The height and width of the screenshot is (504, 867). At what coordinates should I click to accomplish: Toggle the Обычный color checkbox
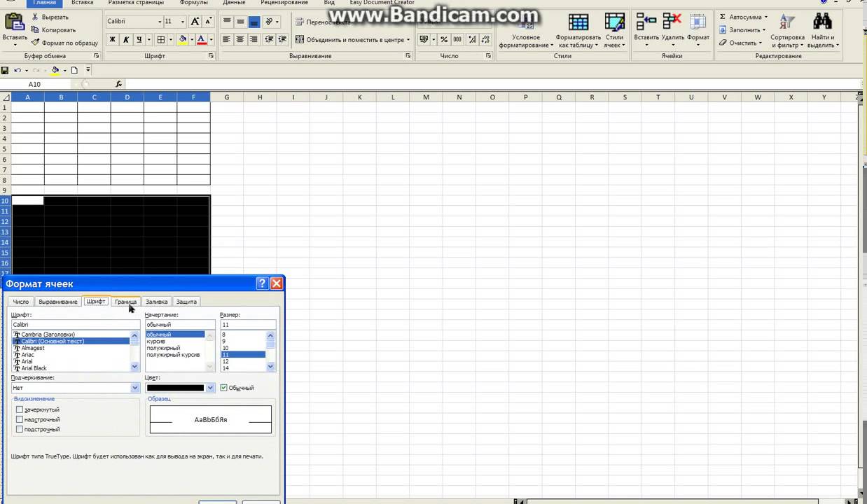pos(224,388)
